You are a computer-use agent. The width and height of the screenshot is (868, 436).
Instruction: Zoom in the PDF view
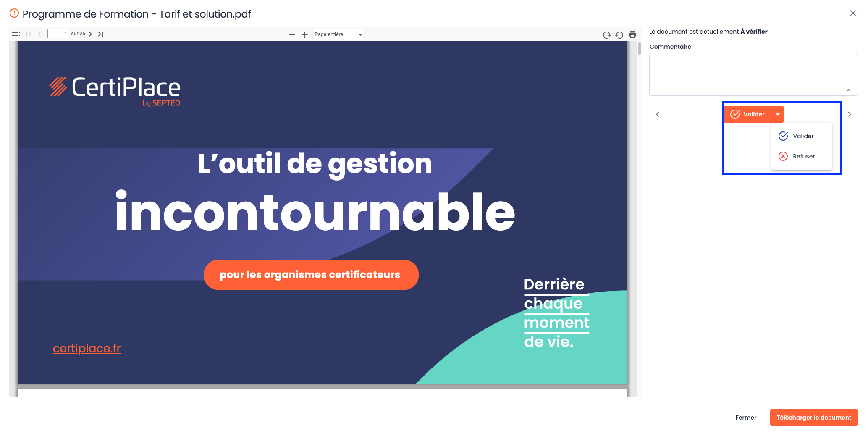coord(305,35)
